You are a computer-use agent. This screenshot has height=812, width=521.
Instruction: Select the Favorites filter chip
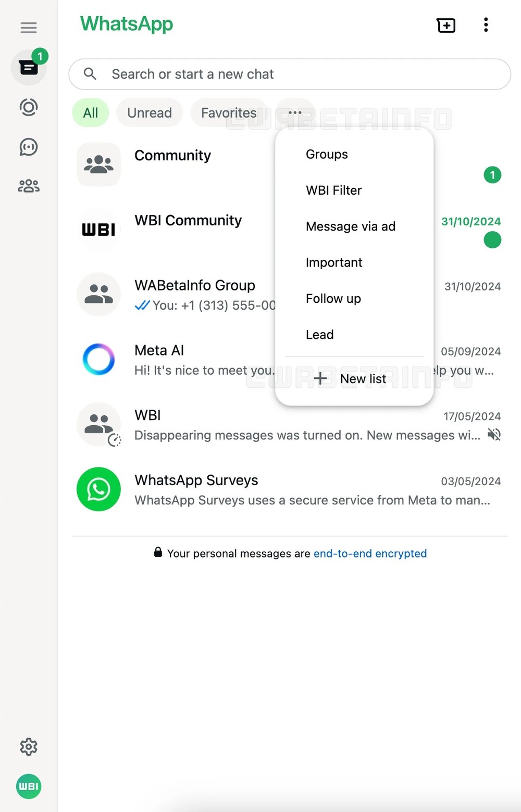tap(229, 113)
